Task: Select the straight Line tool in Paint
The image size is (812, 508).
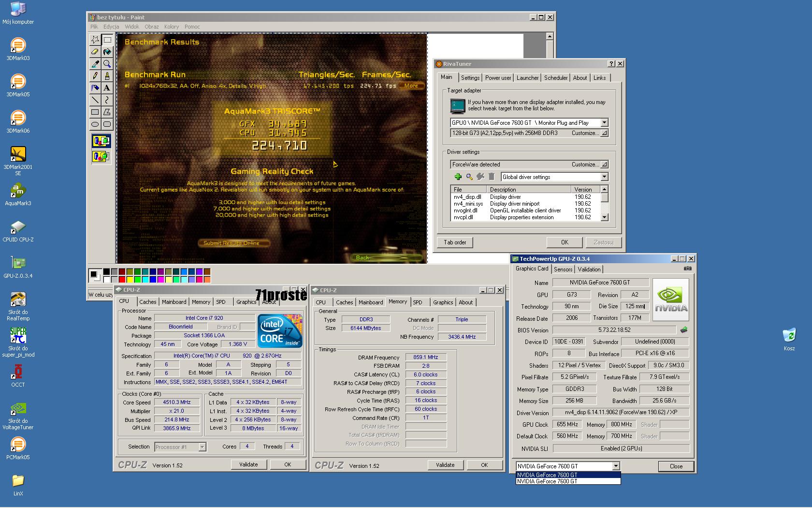Action: pos(95,100)
